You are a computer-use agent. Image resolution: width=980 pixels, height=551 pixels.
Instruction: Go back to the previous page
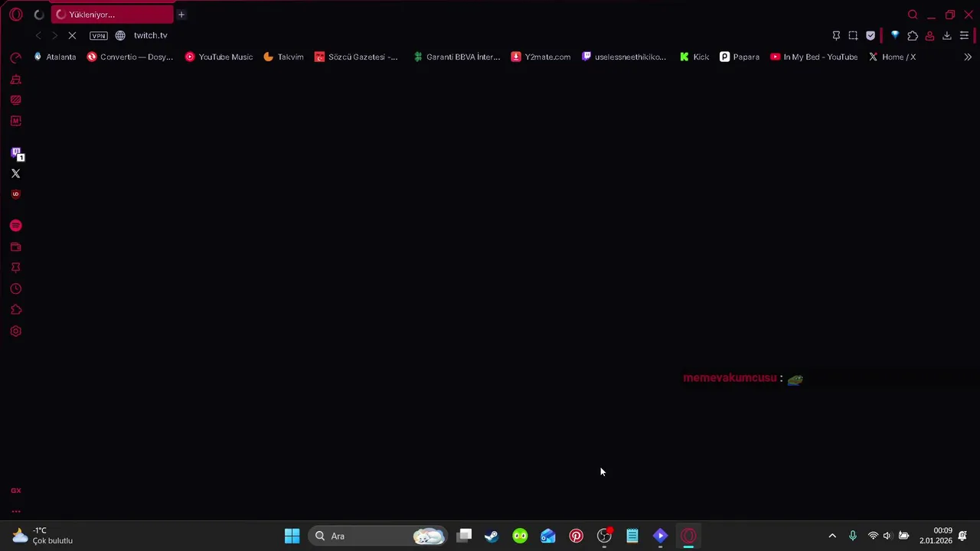[38, 36]
